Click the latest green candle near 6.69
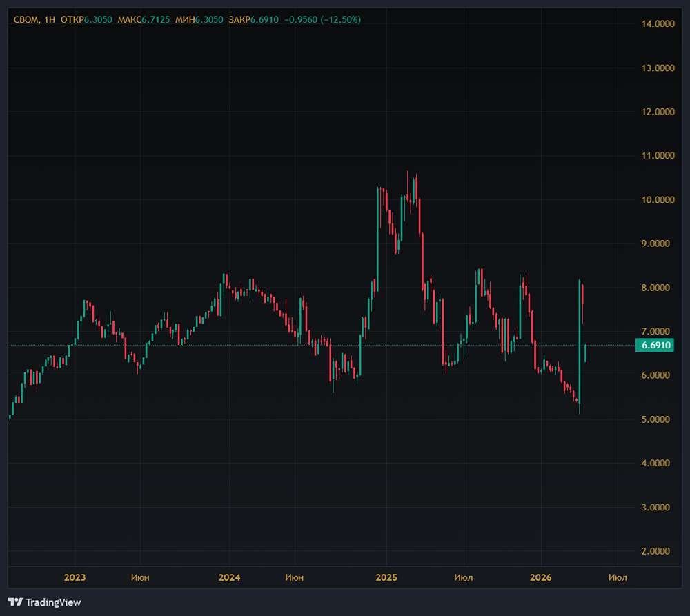690x616 pixels. point(585,353)
